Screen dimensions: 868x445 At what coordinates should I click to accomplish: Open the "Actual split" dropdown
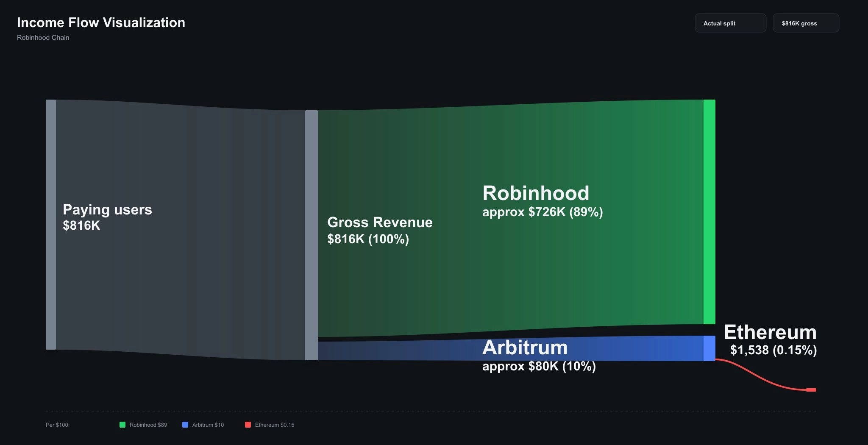[x=730, y=23]
